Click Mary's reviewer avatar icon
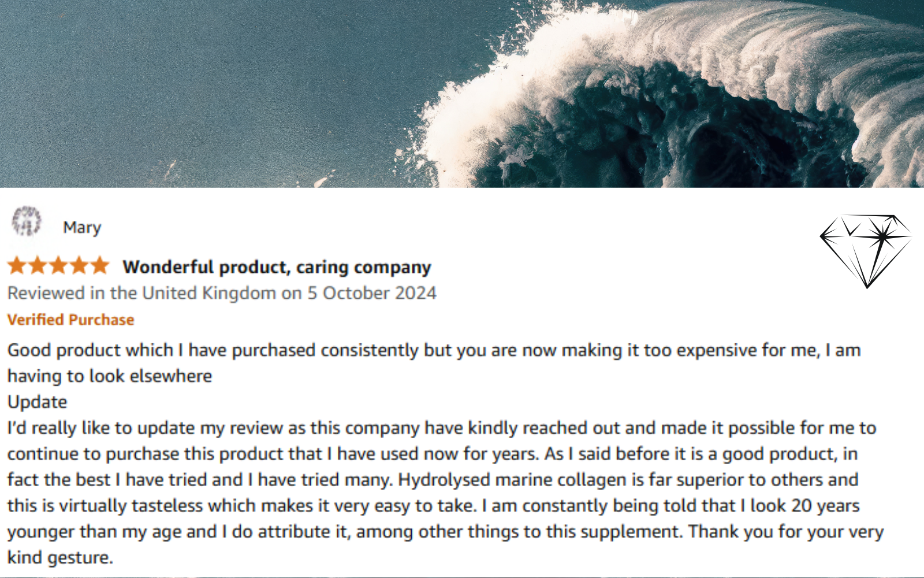Viewport: 924px width, 578px height. tap(27, 221)
